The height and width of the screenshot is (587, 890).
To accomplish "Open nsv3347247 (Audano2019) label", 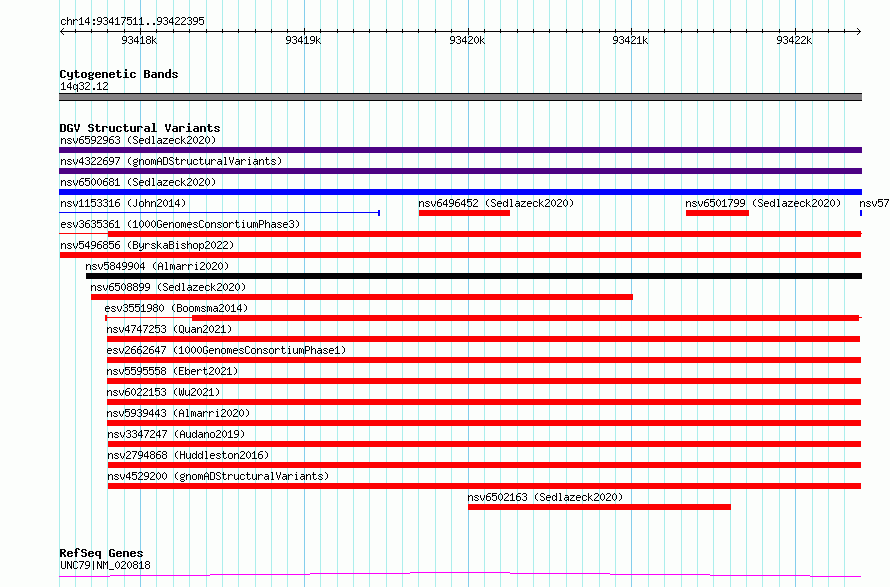I will 176,434.
